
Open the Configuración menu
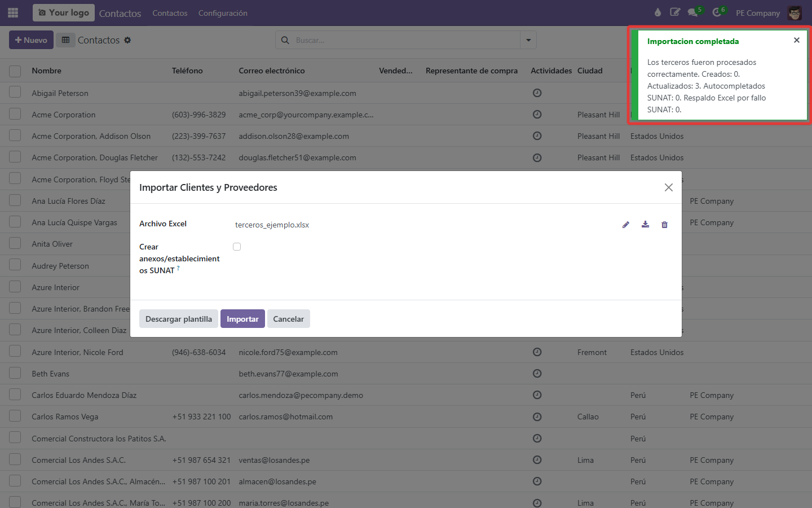click(223, 13)
